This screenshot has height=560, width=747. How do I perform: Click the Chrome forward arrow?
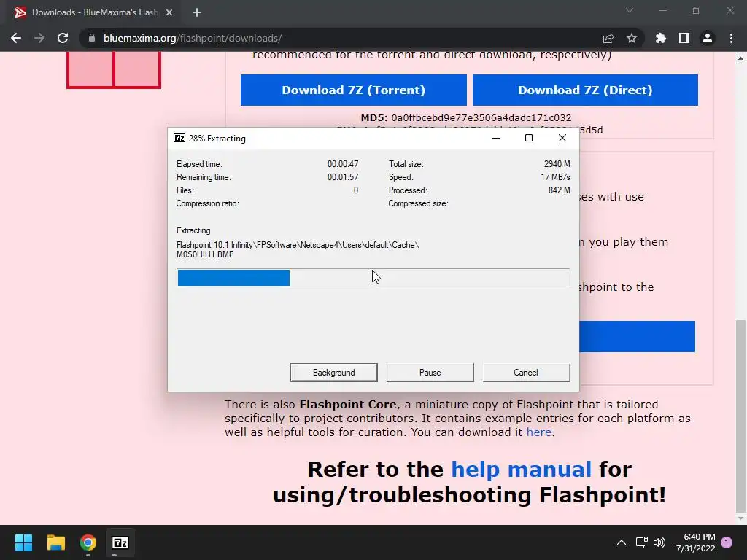coord(39,38)
